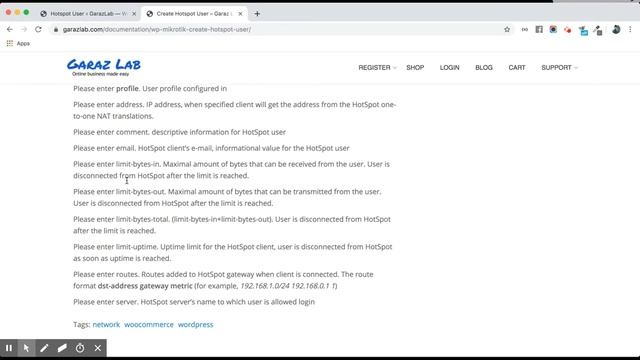Click the 'Please enter server' line

pyautogui.click(x=194, y=302)
